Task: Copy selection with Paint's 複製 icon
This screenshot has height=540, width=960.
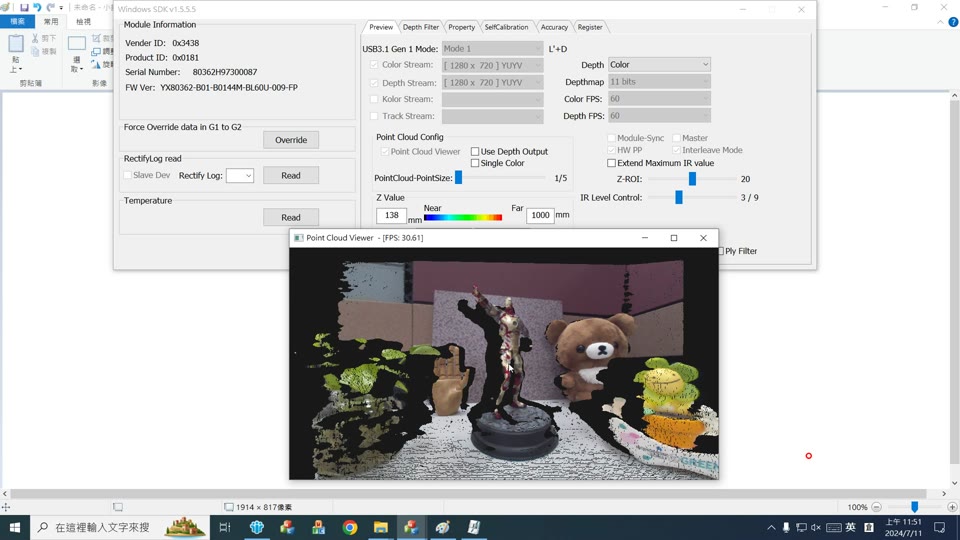Action: click(x=44, y=51)
